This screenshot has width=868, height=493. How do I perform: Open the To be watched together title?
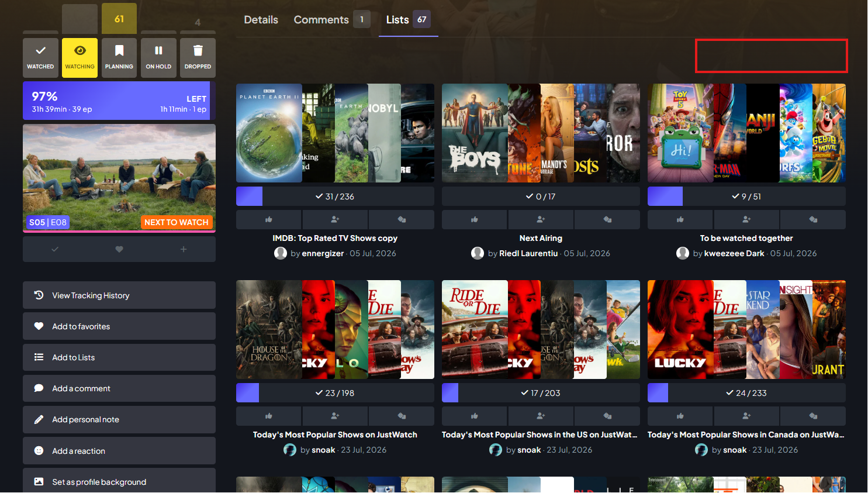tap(746, 238)
